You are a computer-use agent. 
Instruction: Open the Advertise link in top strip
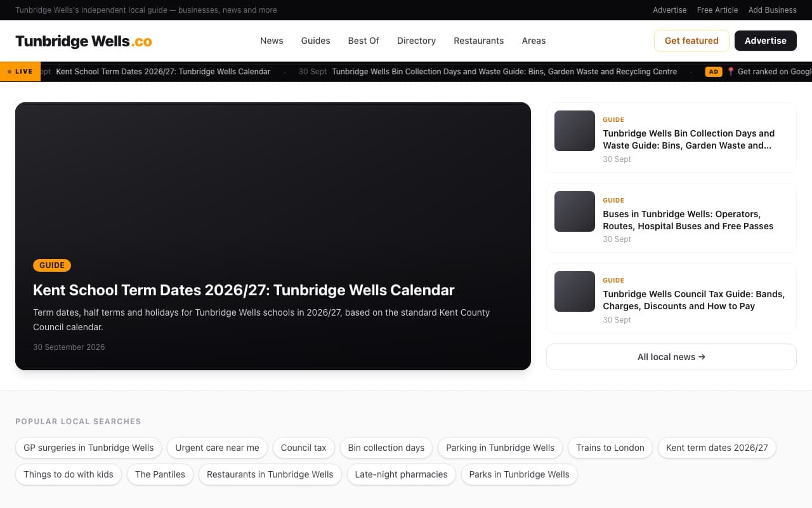pyautogui.click(x=670, y=10)
